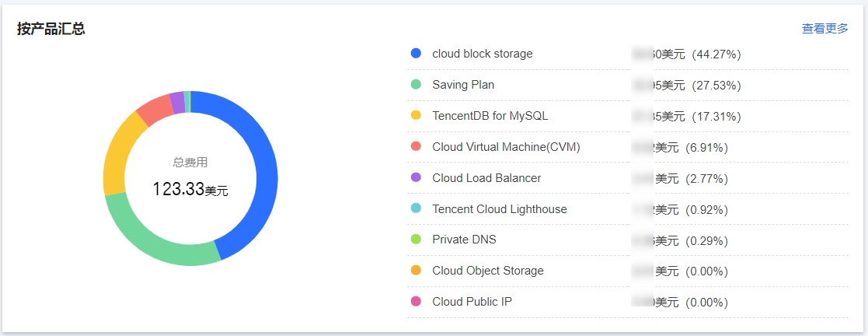Open the 查看更多 link
Viewport: 868px width, 336px height.
coord(824,29)
